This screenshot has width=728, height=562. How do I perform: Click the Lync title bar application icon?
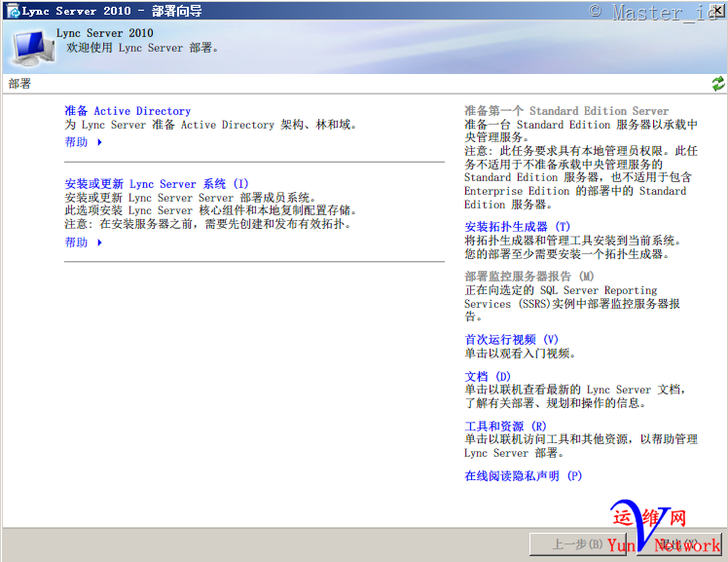[13, 11]
